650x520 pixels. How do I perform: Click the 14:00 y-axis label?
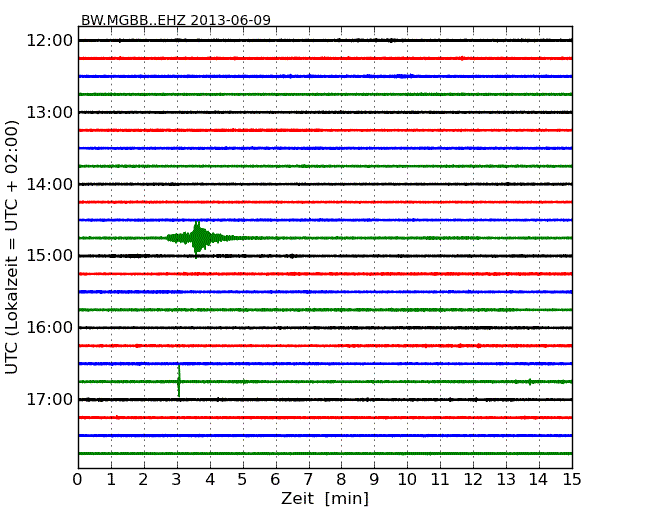coord(50,184)
